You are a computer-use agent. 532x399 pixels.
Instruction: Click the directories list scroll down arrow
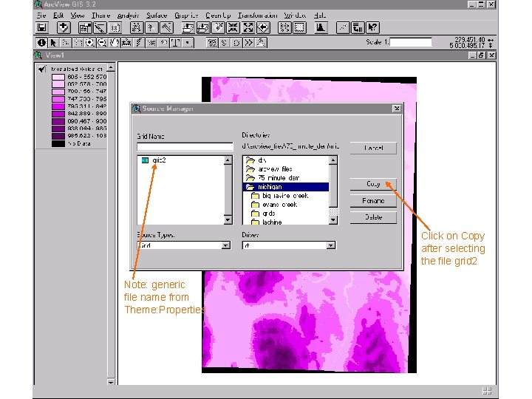333,220
